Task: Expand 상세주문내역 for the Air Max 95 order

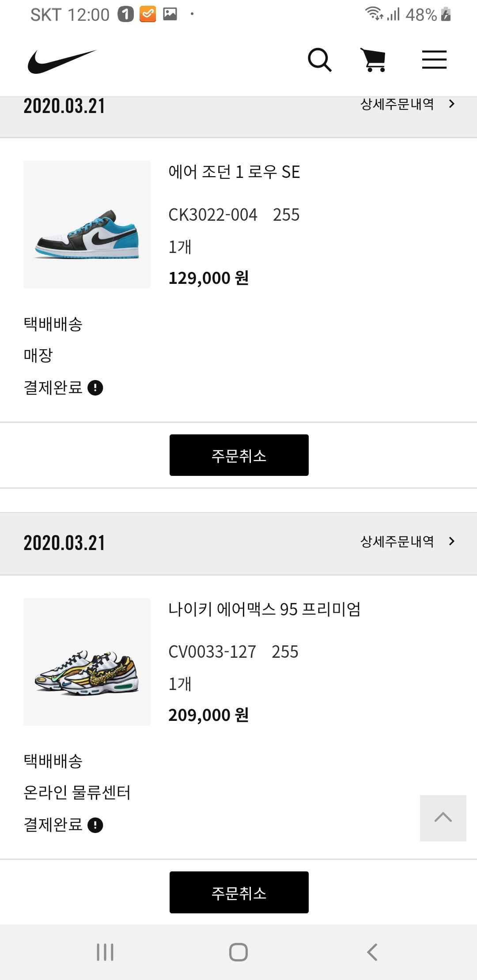Action: 407,542
